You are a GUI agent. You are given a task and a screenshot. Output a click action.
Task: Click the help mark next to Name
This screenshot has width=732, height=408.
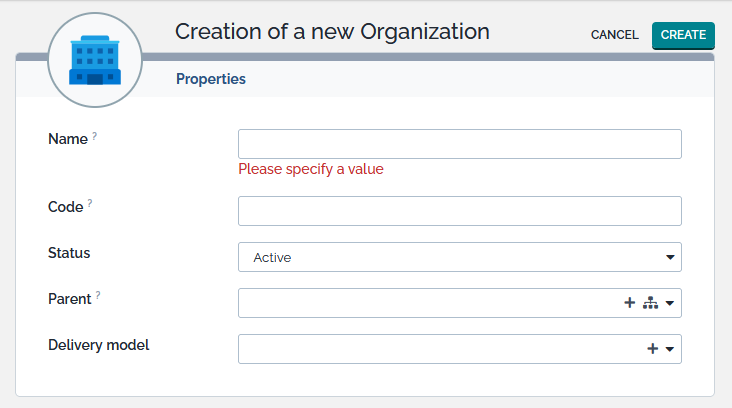(x=95, y=136)
